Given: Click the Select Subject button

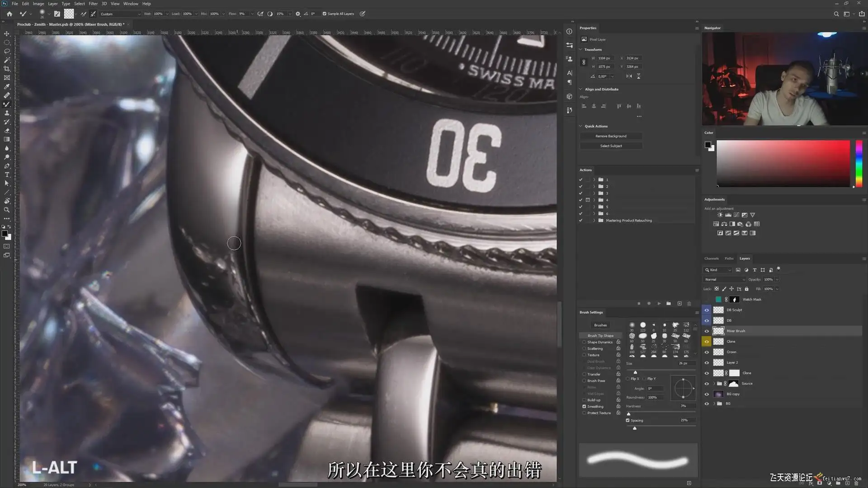Looking at the screenshot, I should (x=611, y=146).
